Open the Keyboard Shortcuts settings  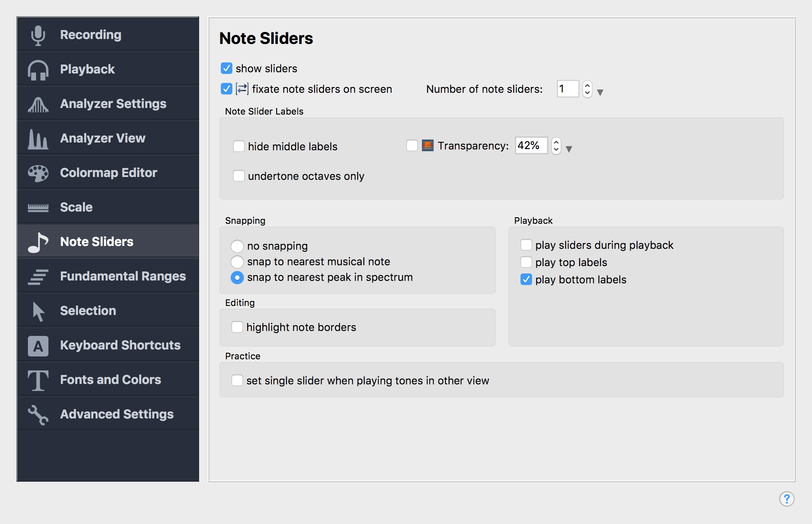[x=110, y=344]
